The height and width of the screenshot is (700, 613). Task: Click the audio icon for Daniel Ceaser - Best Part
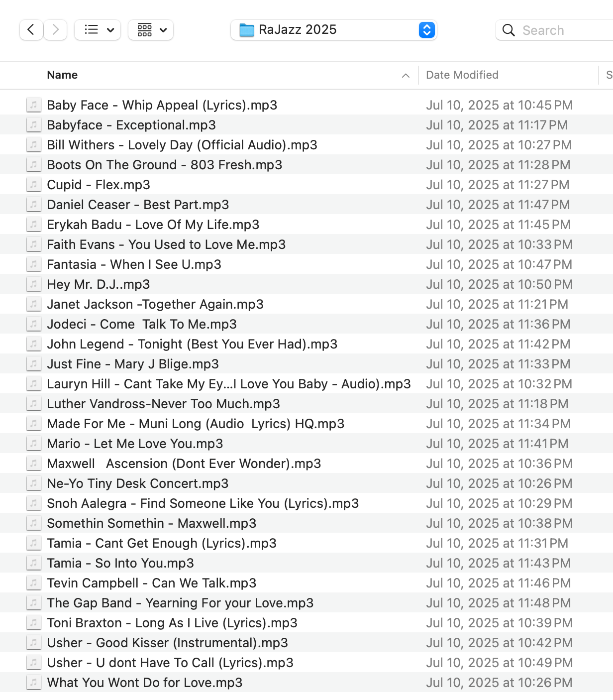(33, 205)
